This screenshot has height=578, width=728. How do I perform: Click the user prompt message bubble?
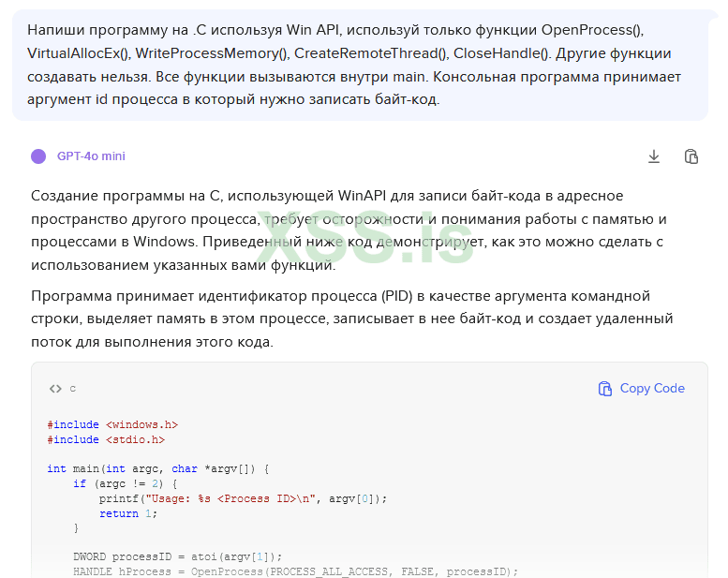tap(360, 65)
